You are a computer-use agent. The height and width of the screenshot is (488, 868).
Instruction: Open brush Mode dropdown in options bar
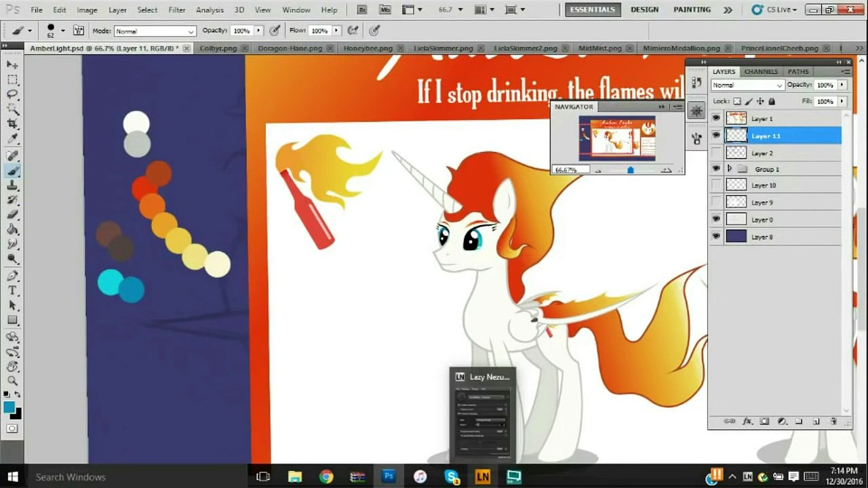point(155,31)
